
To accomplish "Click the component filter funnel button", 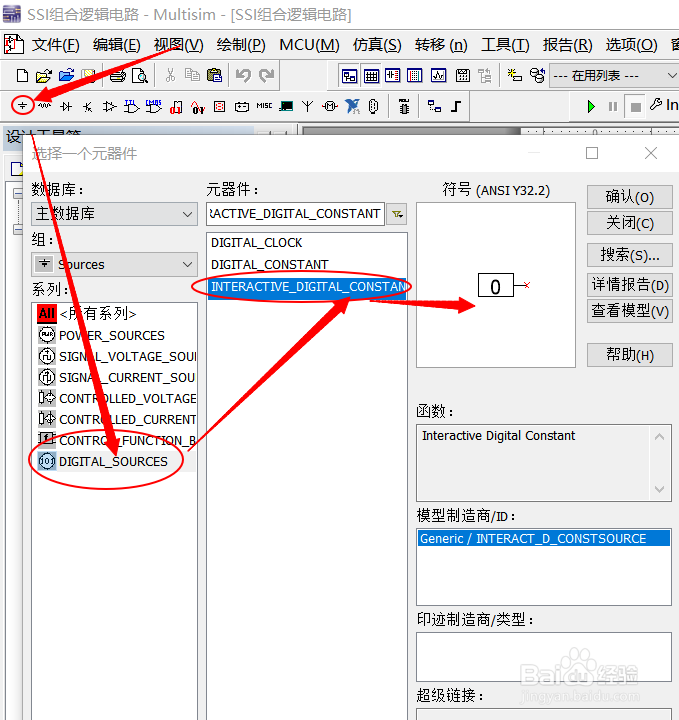I will pyautogui.click(x=397, y=214).
